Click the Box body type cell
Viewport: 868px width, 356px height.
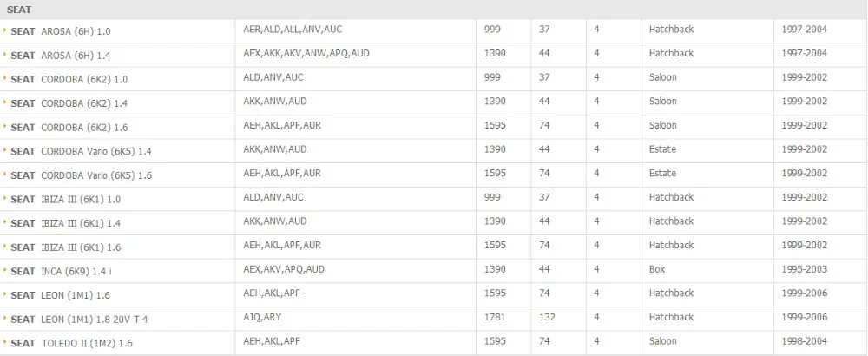click(657, 269)
